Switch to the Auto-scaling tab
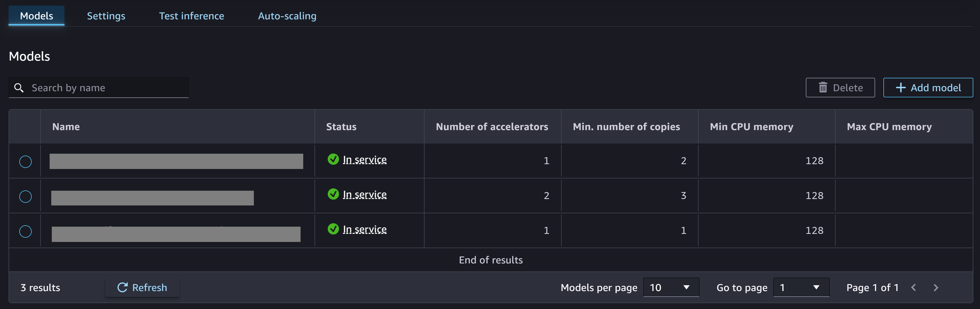Image resolution: width=980 pixels, height=309 pixels. tap(287, 15)
